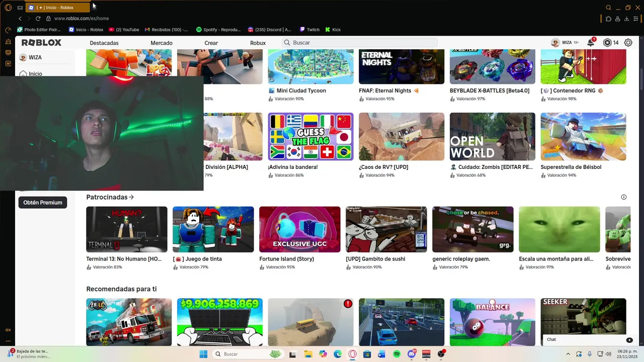644x362 pixels.
Task: Open Gambito de sushi thumbnail
Action: [x=386, y=229]
